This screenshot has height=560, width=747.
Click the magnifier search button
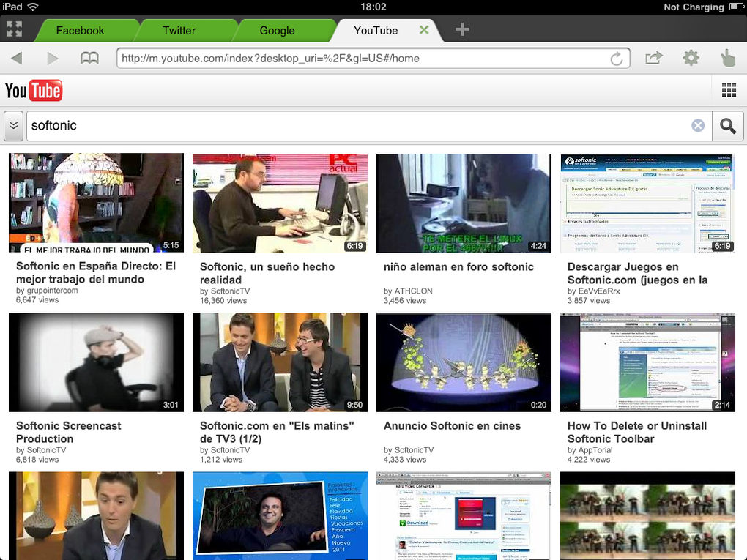tap(728, 126)
